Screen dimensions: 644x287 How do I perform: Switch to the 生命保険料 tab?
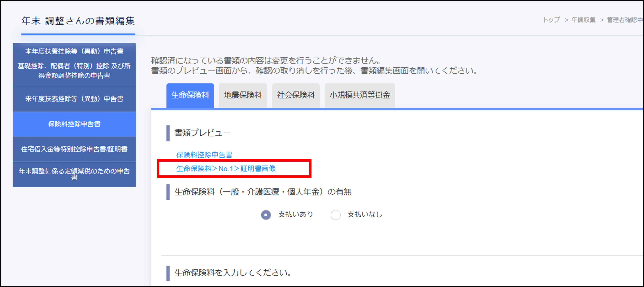pos(190,95)
